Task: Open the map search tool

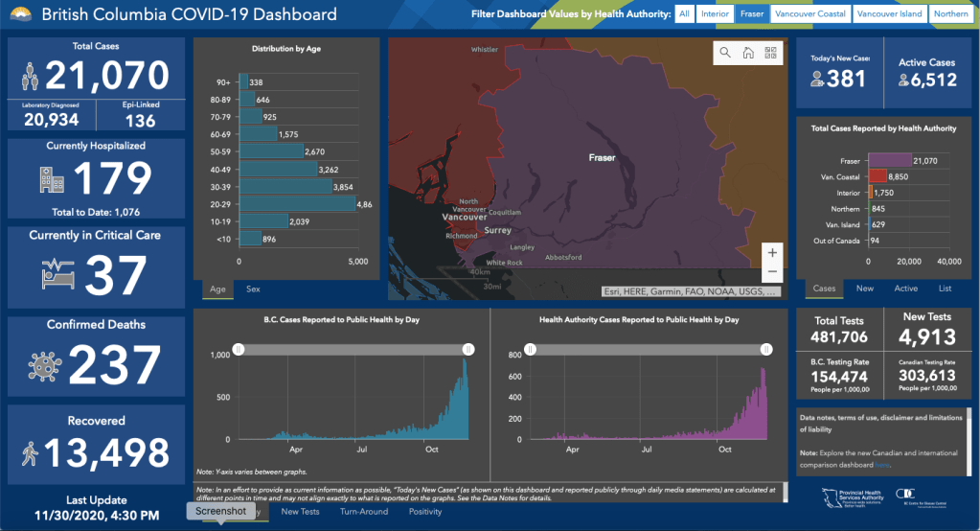Action: (x=725, y=53)
